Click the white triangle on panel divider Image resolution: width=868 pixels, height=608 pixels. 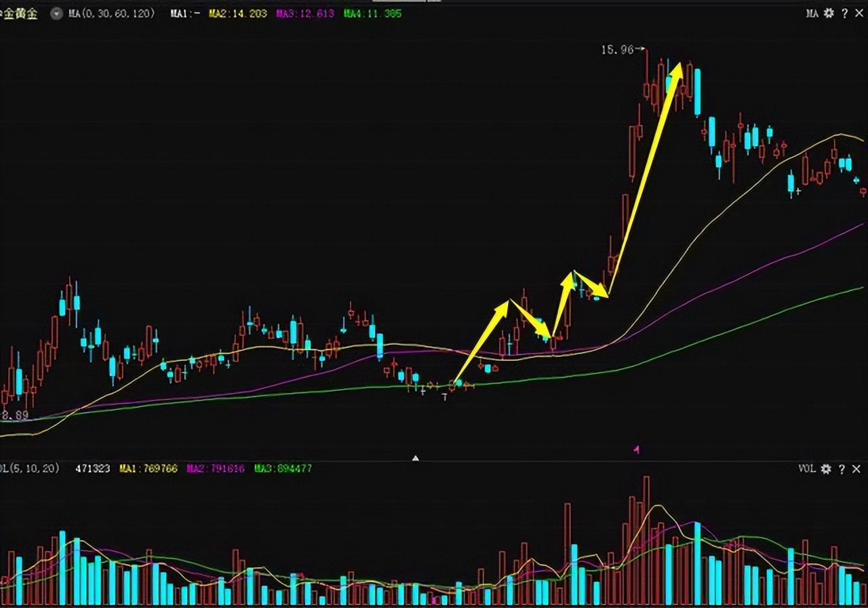(416, 458)
